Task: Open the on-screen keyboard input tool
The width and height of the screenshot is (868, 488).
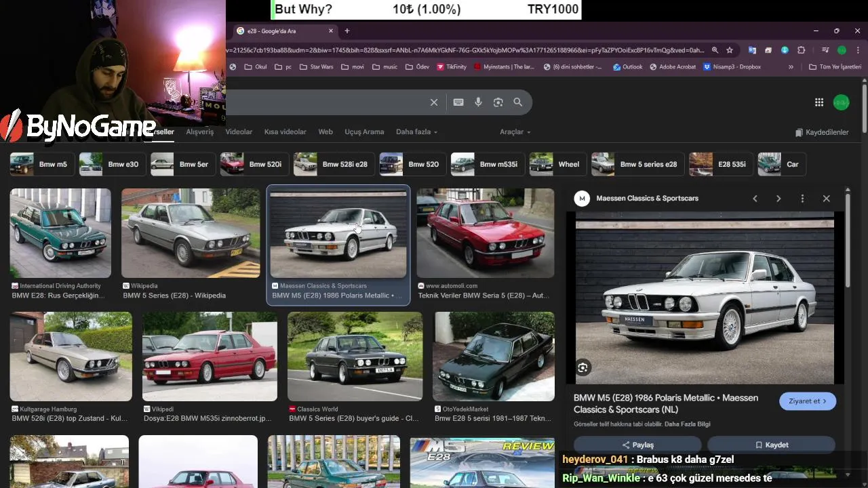Action: tap(458, 102)
